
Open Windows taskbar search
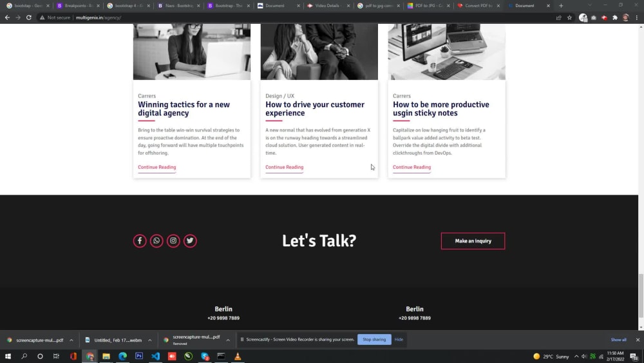[24, 357]
